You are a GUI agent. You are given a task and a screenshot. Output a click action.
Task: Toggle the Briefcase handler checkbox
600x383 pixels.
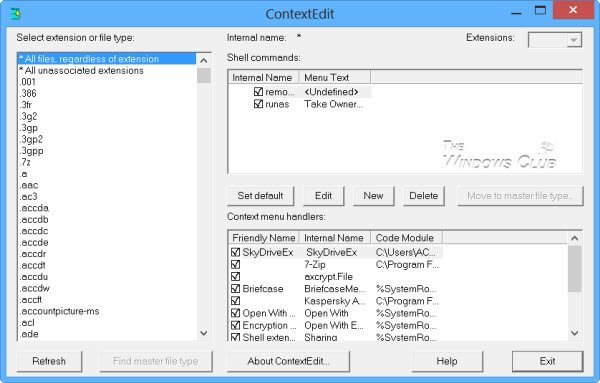coord(236,289)
